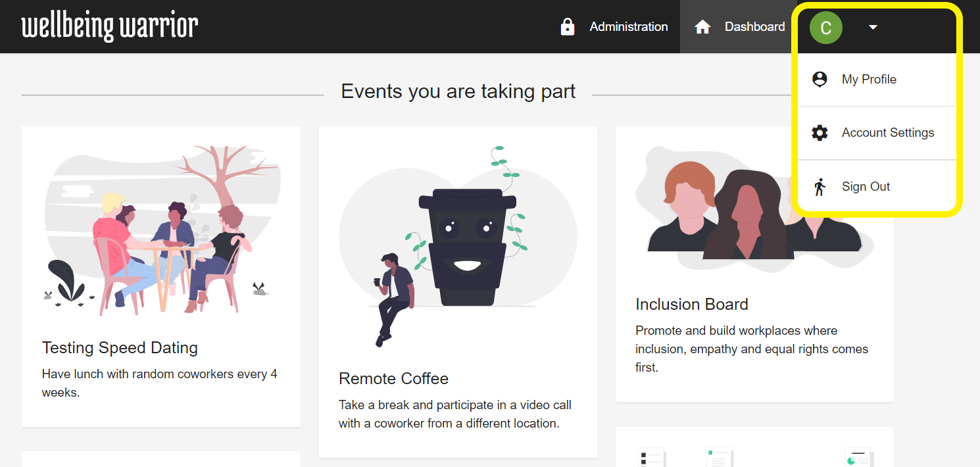Viewport: 980px width, 467px height.
Task: Open the Testing Speed Dating illustration
Action: (x=161, y=230)
